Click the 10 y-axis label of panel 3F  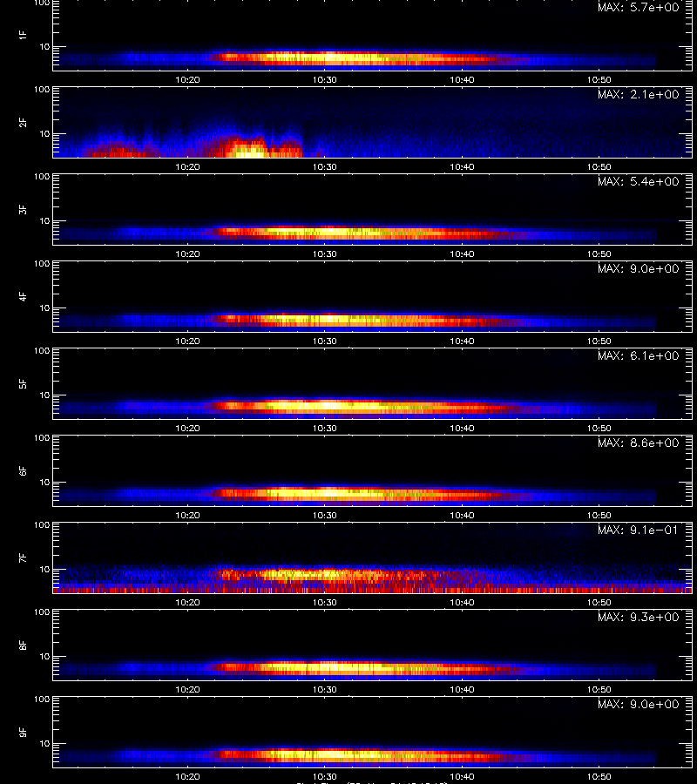45,220
